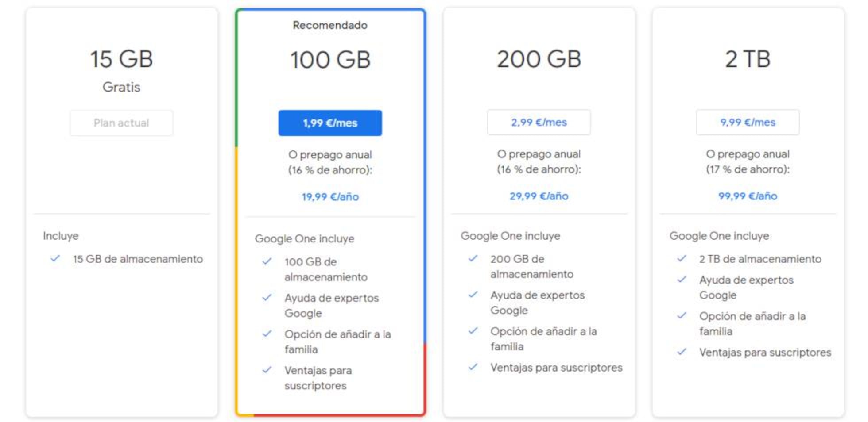
Task: Click checkmark beside 15 GB de almacenamiento
Action: tap(55, 258)
